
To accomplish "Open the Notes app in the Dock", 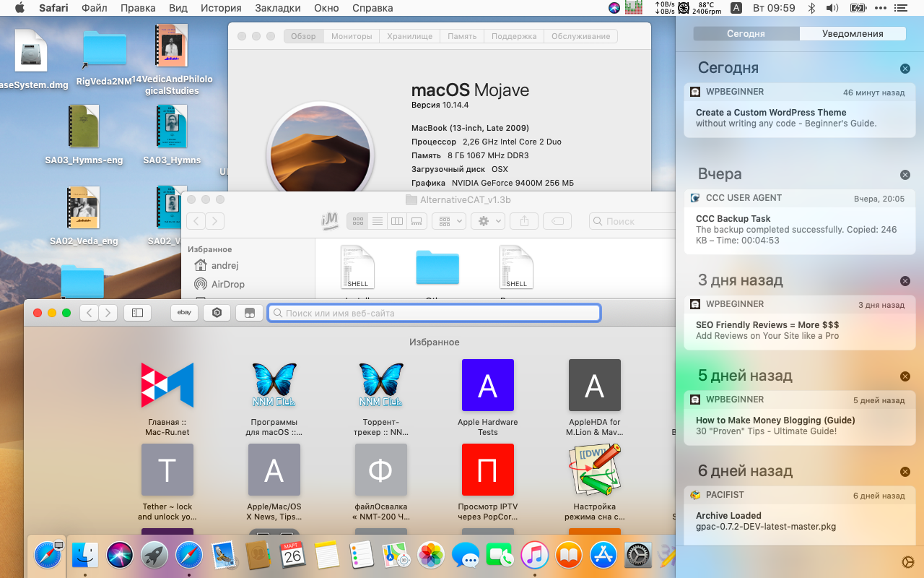I will coord(327,555).
